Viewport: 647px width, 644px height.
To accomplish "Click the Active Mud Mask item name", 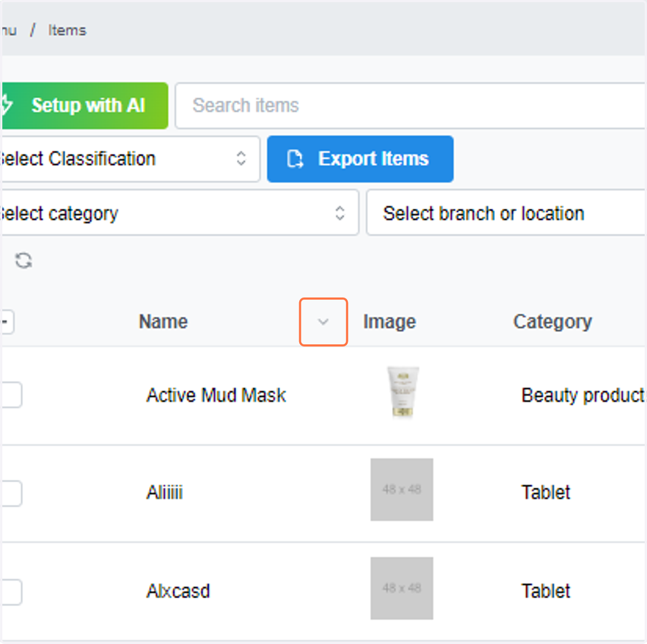I will tap(216, 395).
